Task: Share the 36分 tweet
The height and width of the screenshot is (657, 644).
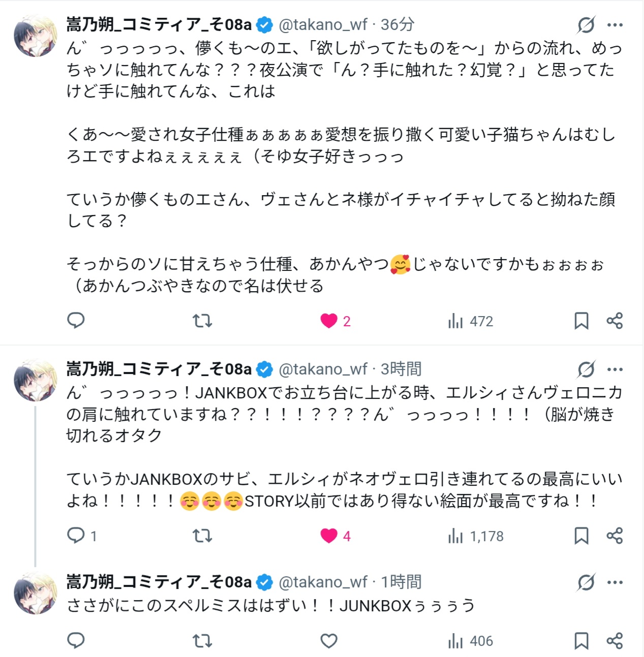Action: (x=615, y=321)
